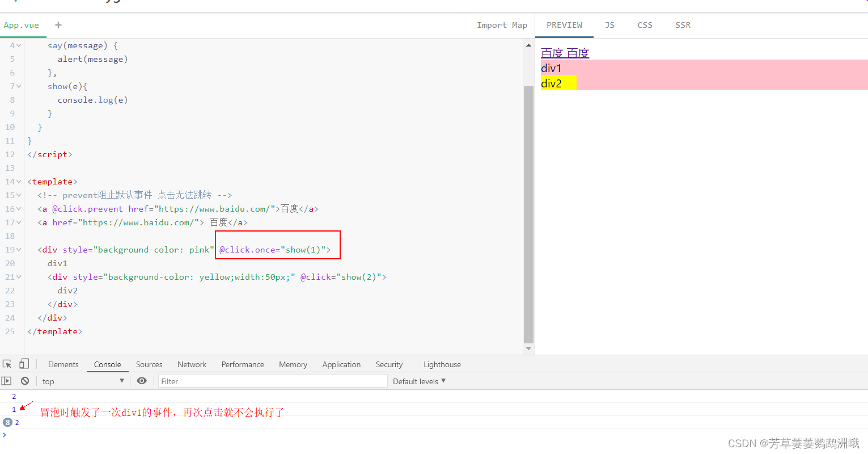Click the editor scrollbar up arrow
This screenshot has width=868, height=454.
coord(528,45)
